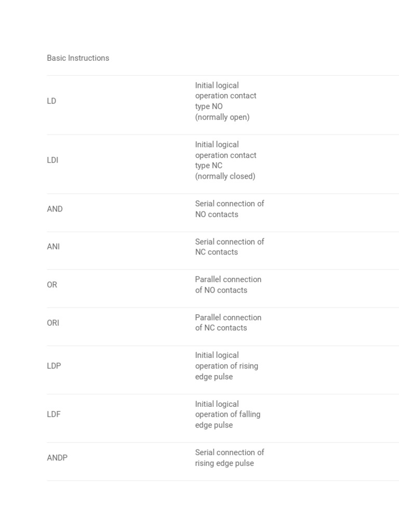Viewport: 399px width, 532px height.
Task: Click the '(normally closed)' text
Action: click(225, 177)
